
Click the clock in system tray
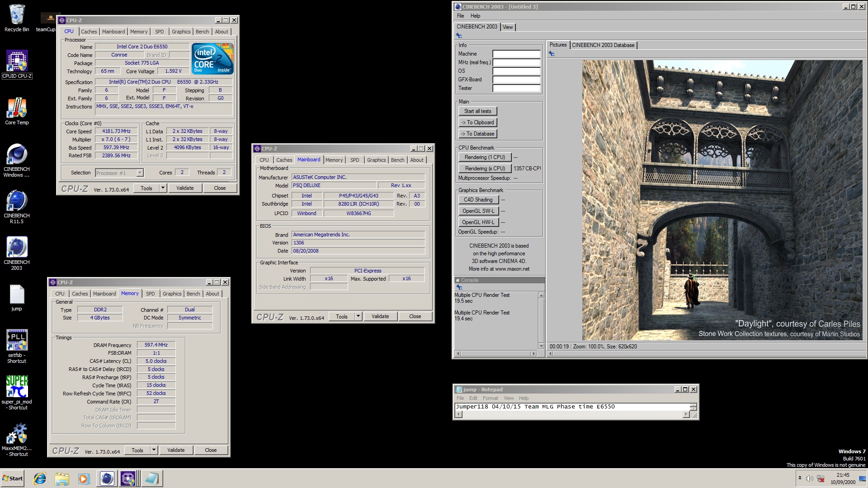point(843,479)
